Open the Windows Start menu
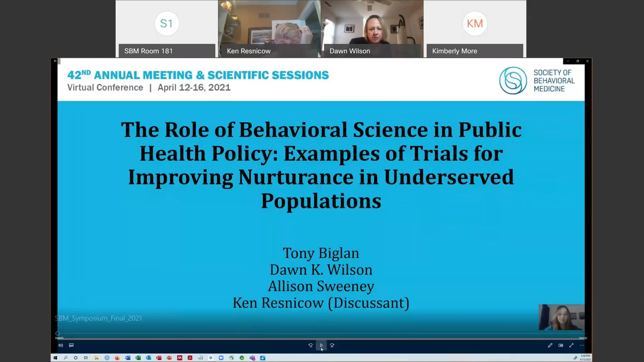Viewport: 644px width, 362px height. (x=55, y=358)
